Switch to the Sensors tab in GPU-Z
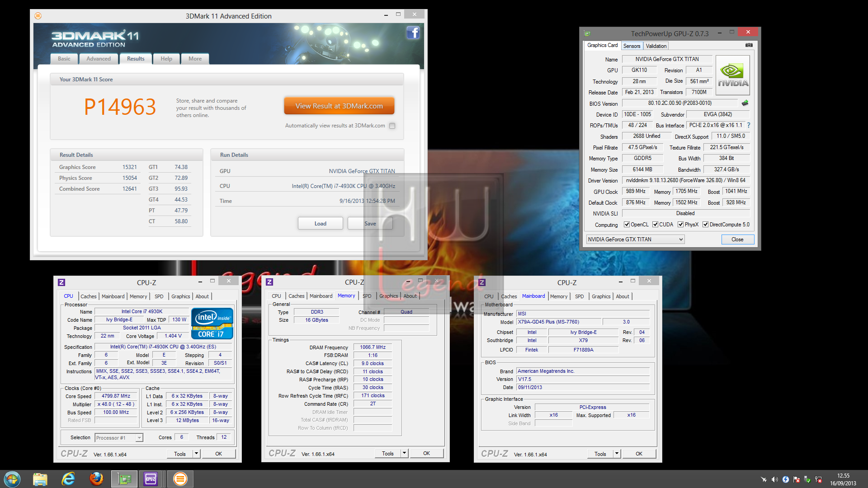The width and height of the screenshot is (868, 488). pos(632,46)
